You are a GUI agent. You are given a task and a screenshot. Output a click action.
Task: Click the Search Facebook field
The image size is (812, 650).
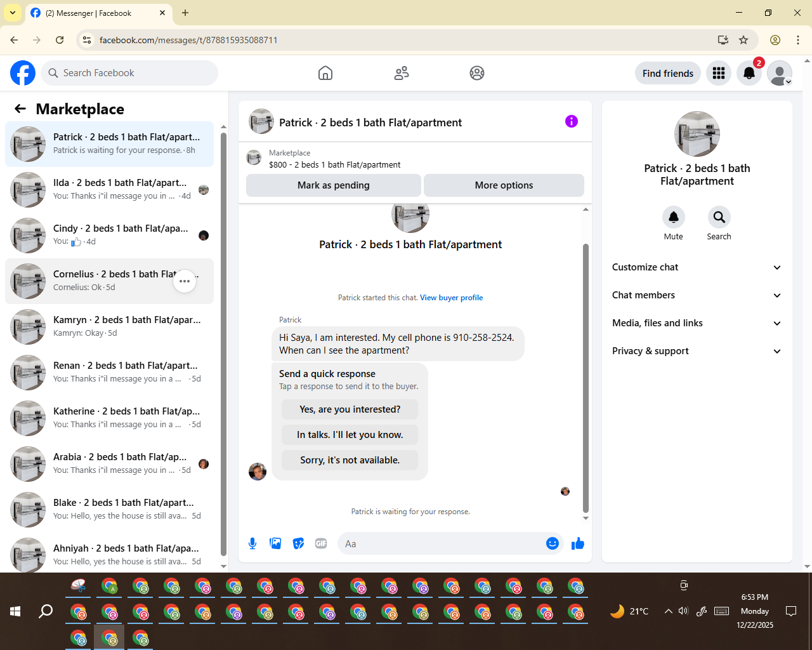tap(129, 73)
